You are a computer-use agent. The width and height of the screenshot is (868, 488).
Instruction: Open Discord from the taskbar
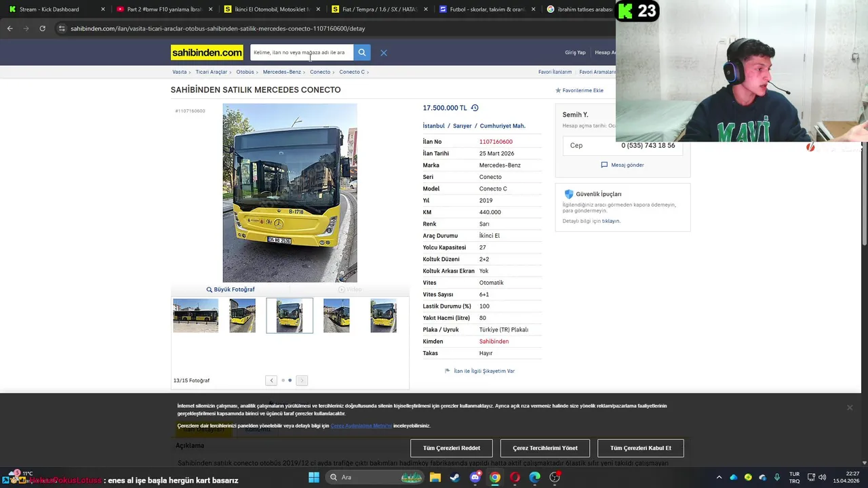475,477
